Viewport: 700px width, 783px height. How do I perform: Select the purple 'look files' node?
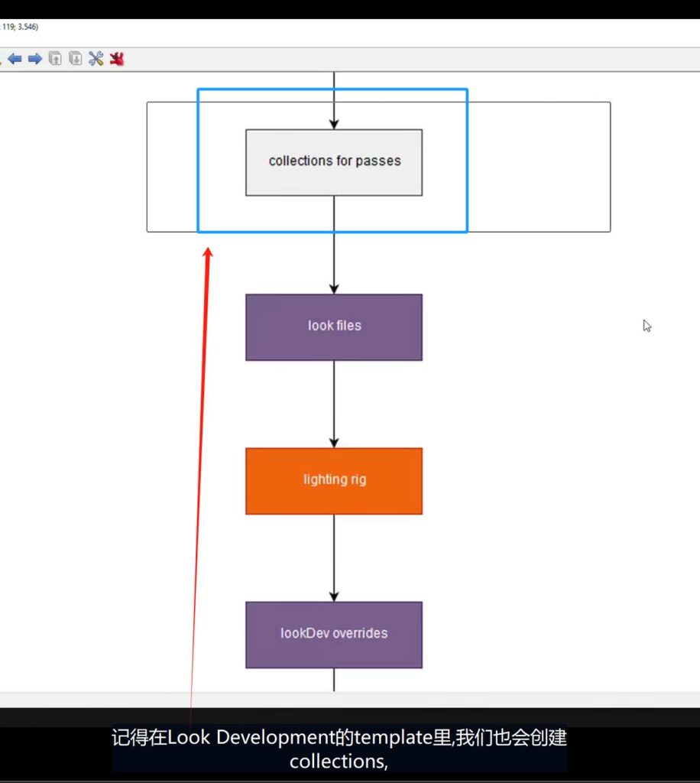point(334,327)
